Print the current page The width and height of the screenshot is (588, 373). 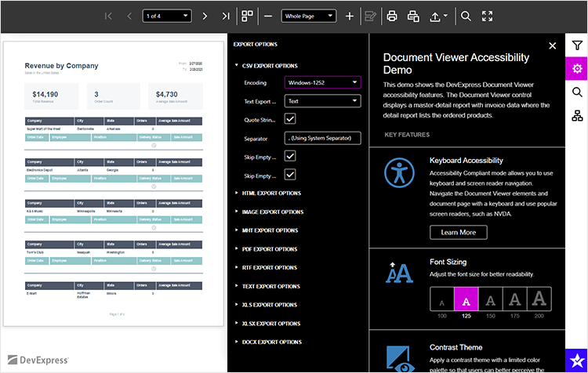coord(413,16)
